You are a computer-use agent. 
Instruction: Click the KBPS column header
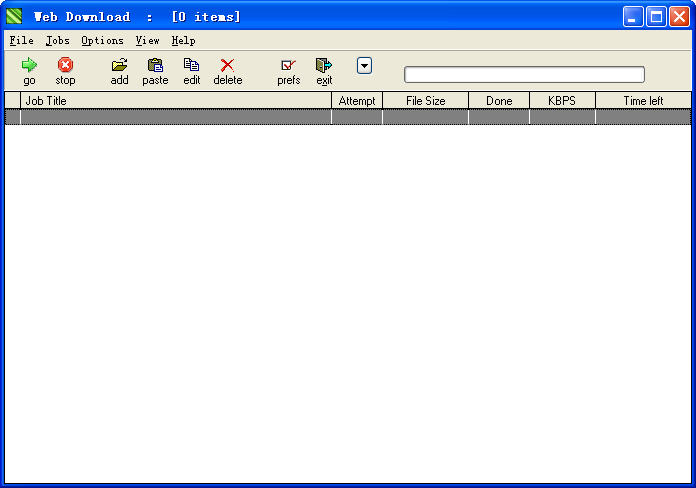(x=562, y=101)
